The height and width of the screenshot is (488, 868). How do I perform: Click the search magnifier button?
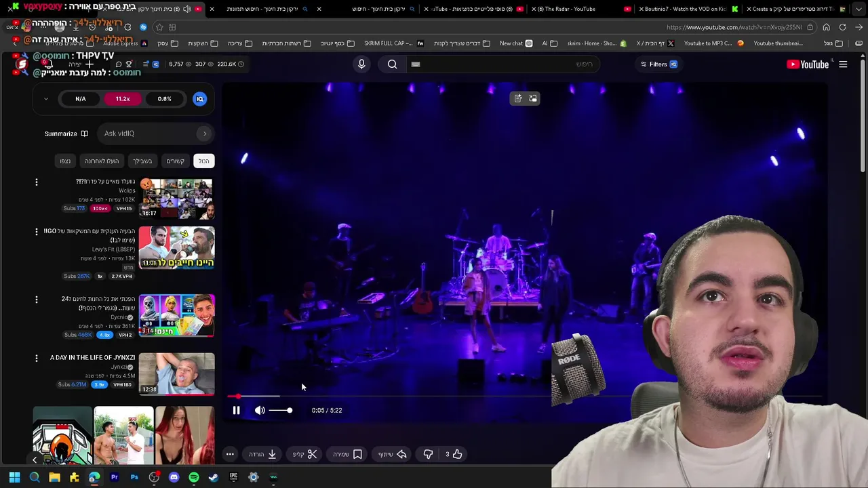pos(392,64)
